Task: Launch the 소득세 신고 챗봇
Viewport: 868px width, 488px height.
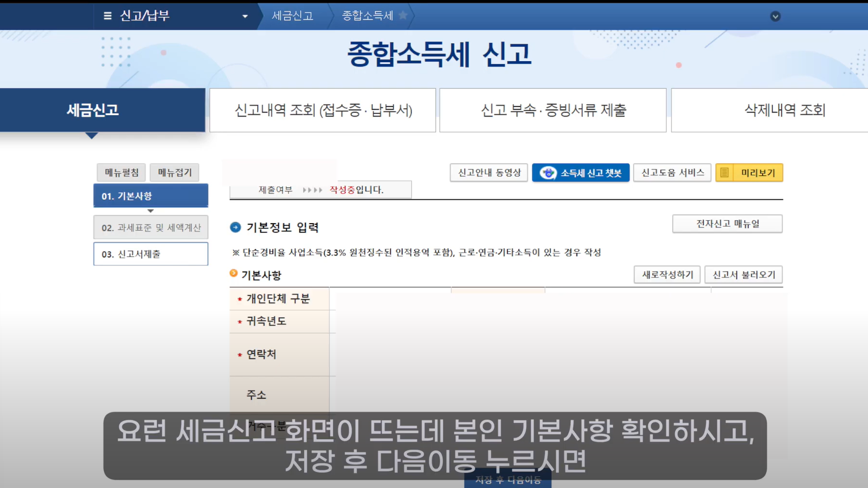Action: pyautogui.click(x=581, y=173)
